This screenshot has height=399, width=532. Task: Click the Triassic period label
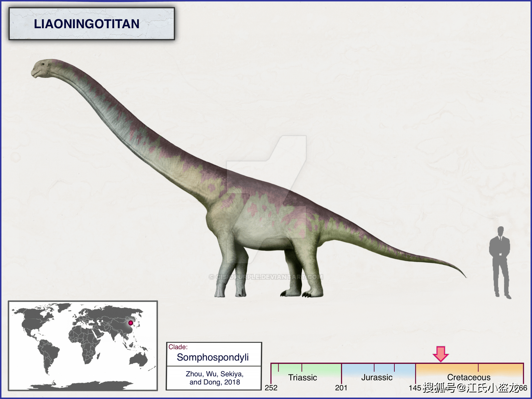(303, 377)
